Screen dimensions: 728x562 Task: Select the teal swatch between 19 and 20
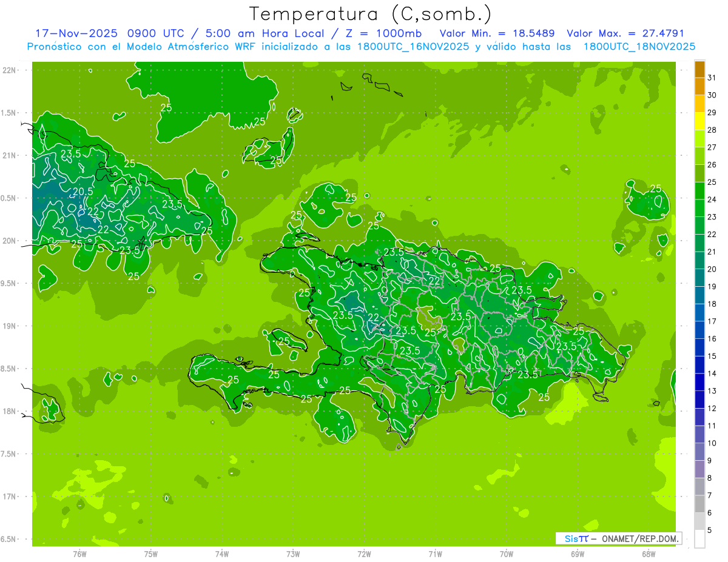click(699, 278)
